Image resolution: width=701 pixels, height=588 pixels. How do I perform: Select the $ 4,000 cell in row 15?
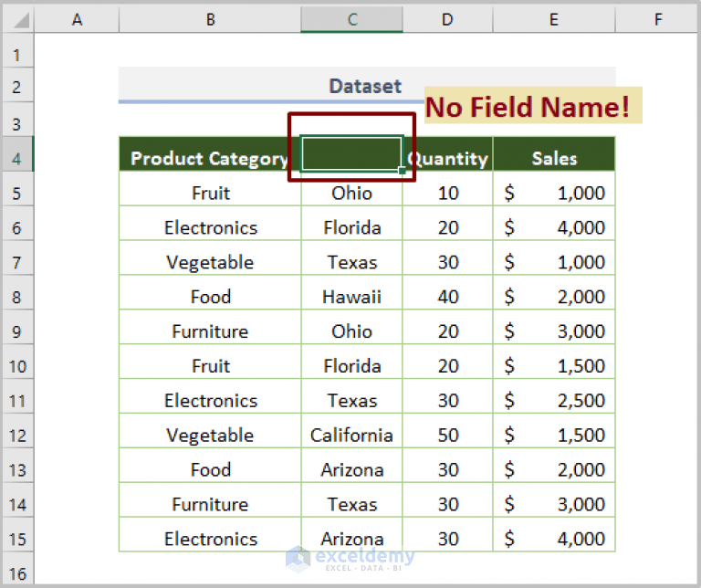point(554,534)
